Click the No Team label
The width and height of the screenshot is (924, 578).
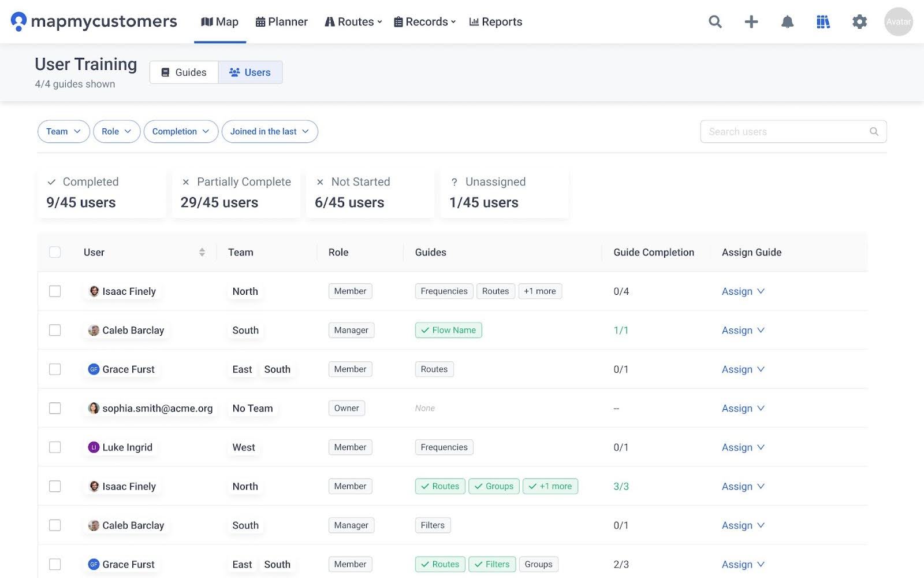(252, 408)
